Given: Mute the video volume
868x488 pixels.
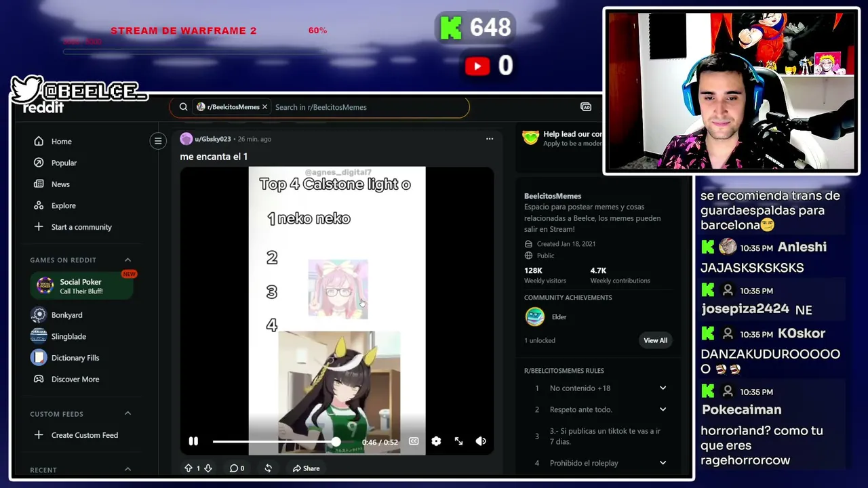Looking at the screenshot, I should click(x=481, y=441).
